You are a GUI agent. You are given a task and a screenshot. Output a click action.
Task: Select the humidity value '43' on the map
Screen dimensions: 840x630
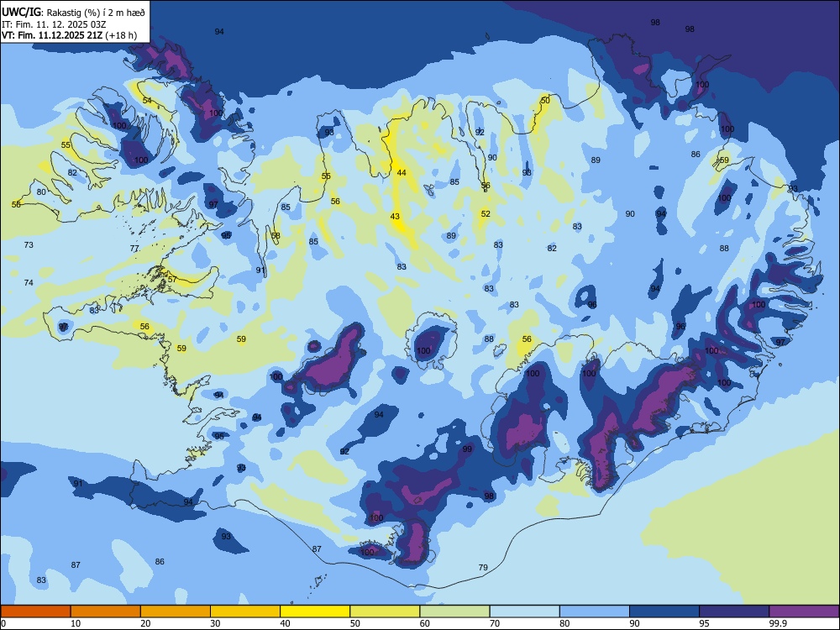pyautogui.click(x=395, y=217)
